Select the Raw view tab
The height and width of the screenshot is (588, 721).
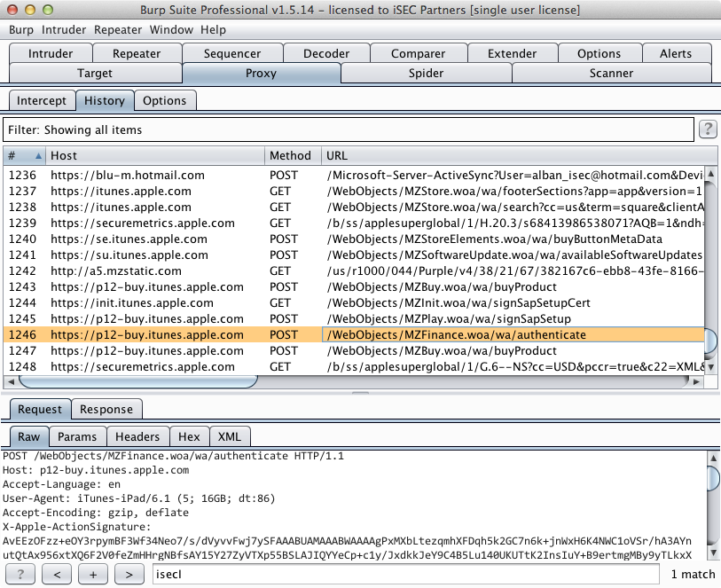[29, 436]
